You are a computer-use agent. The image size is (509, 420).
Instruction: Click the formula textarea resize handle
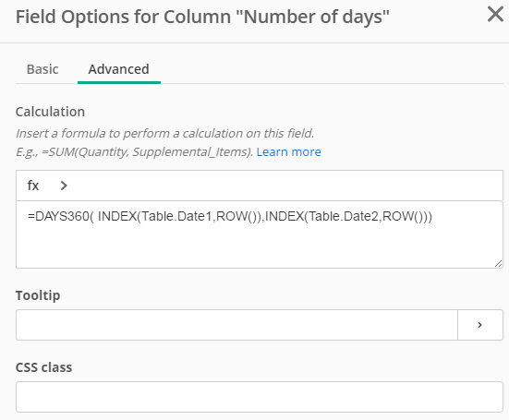tap(498, 264)
